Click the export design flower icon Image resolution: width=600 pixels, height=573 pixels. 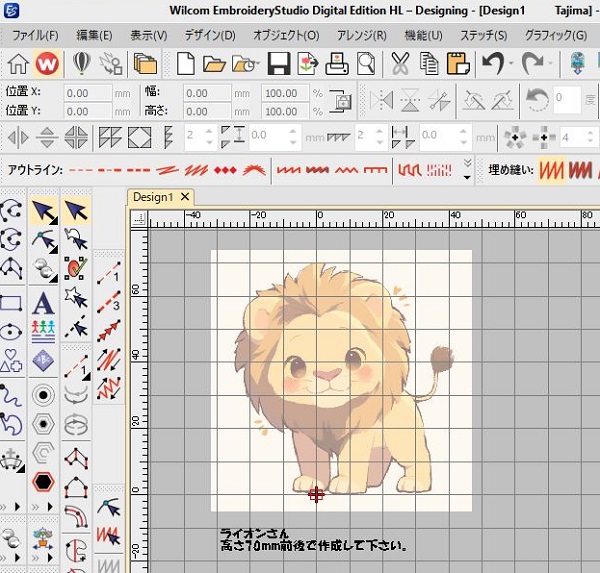click(x=308, y=64)
